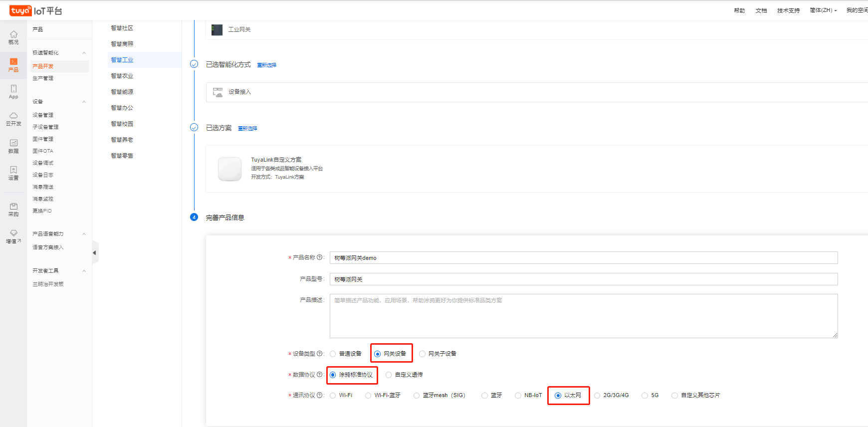Open the 概况 overview home icon
Viewport: 868px width, 427px height.
[13, 34]
